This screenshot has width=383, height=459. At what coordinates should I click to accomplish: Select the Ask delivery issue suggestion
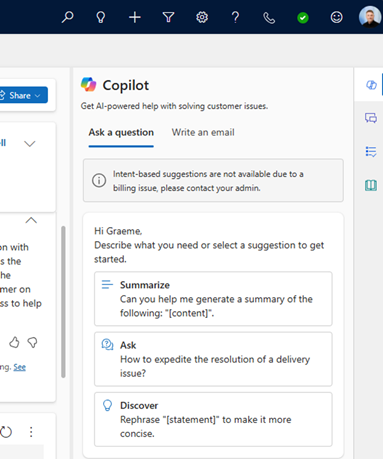213,359
